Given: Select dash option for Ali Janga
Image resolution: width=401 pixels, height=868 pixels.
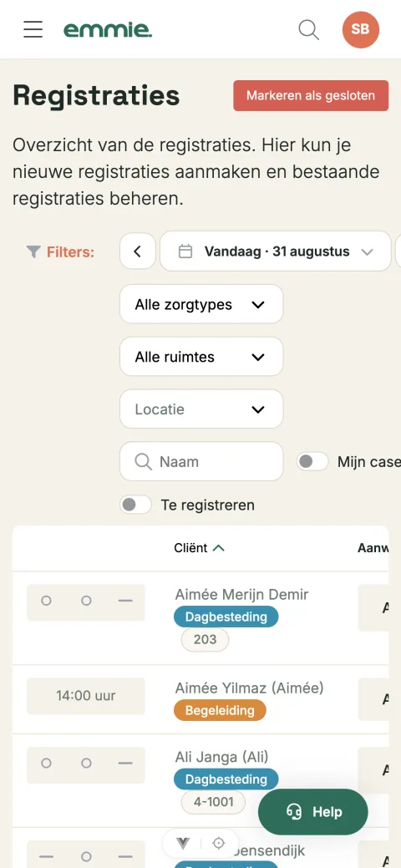Looking at the screenshot, I should 125,764.
